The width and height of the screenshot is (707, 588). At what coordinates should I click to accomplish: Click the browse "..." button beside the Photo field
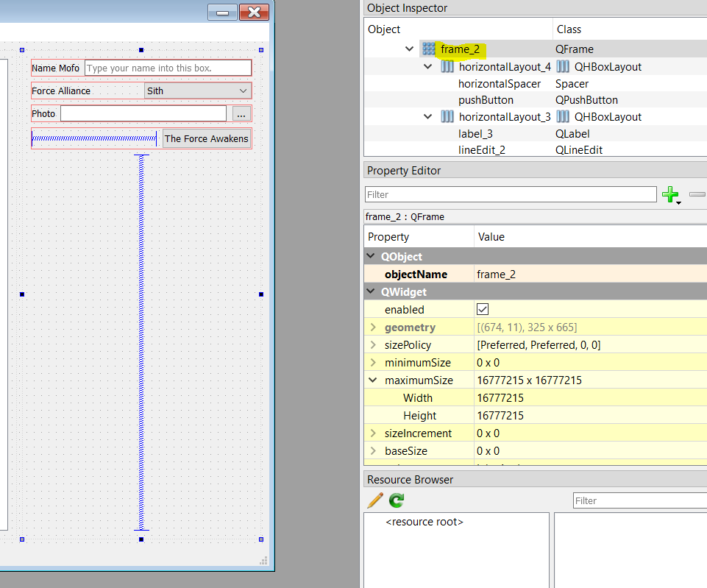(x=241, y=114)
